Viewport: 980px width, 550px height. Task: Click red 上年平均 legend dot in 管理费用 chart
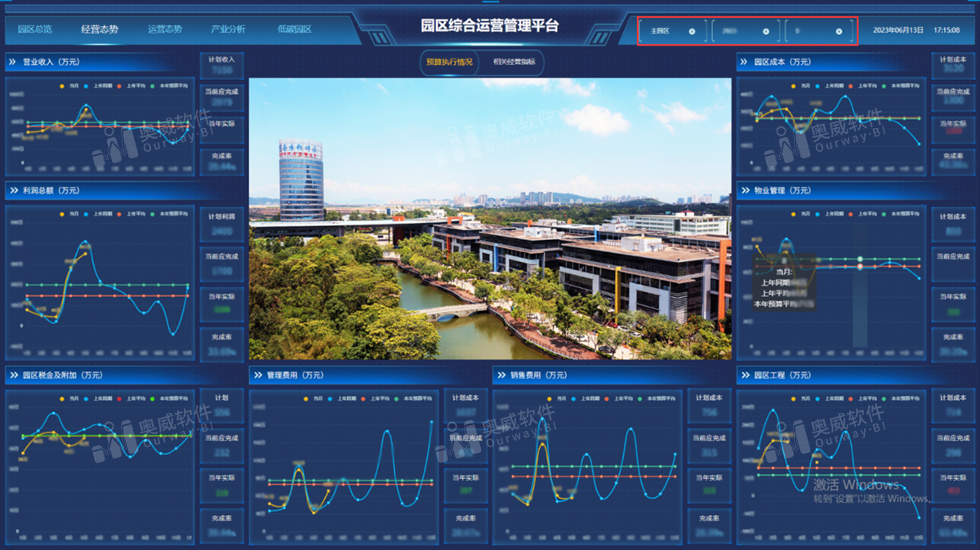pos(363,399)
